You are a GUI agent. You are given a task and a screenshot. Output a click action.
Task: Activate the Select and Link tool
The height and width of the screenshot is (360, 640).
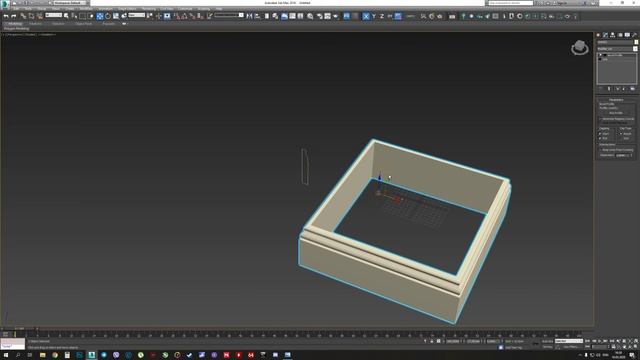23,16
